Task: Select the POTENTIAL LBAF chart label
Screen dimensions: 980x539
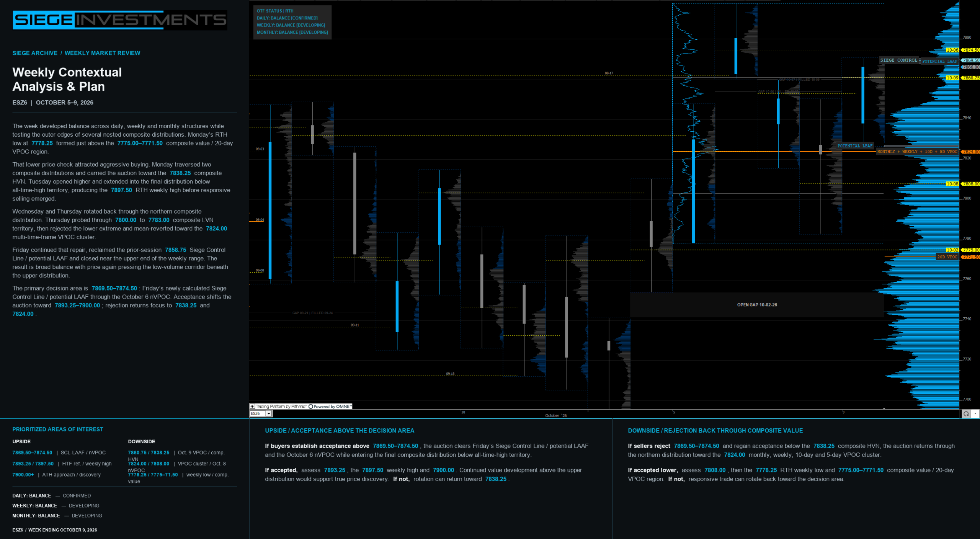Action: coord(855,146)
